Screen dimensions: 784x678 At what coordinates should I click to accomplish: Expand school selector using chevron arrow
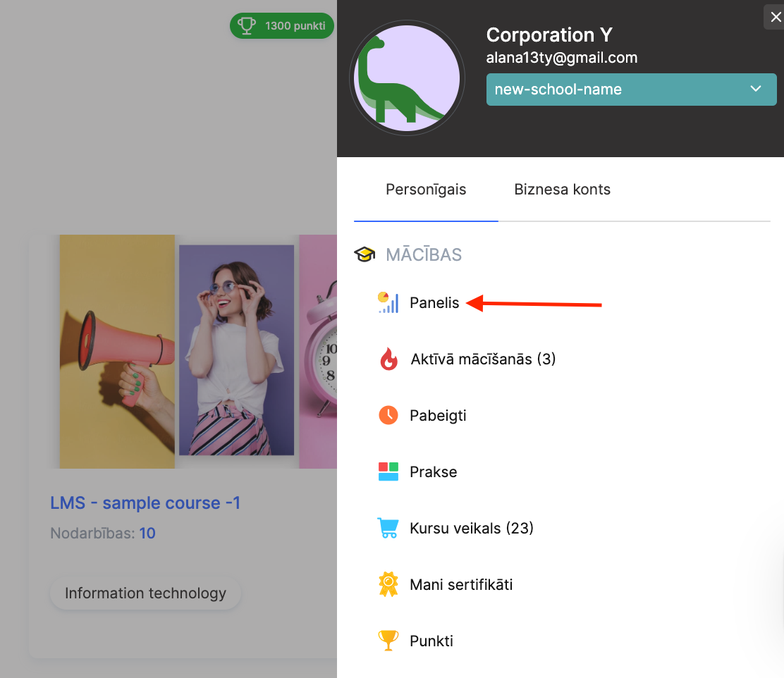756,89
